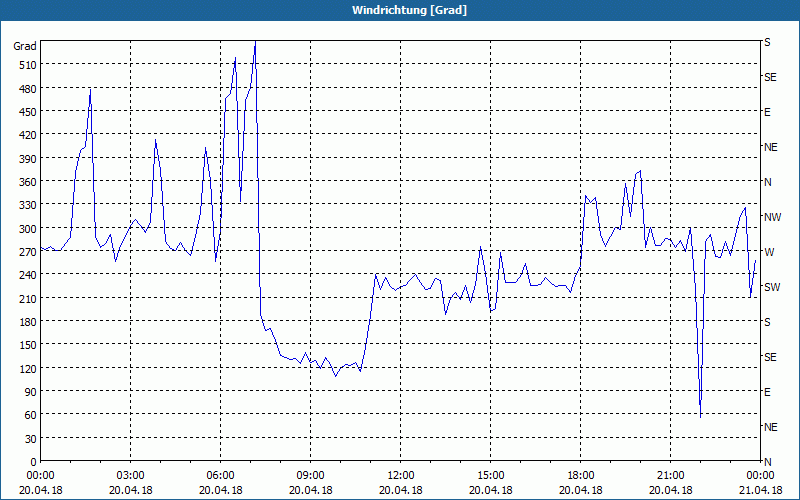Click the 480 y-axis value
800x500 pixels.
point(28,88)
